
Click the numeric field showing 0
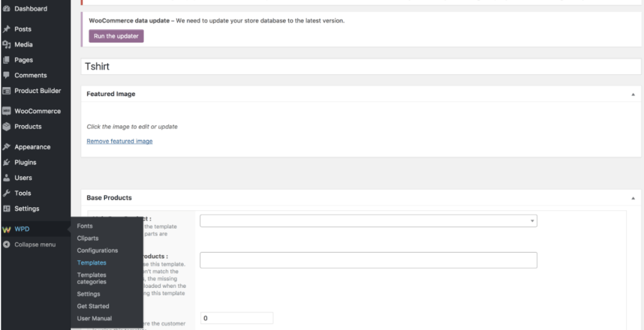coord(236,318)
